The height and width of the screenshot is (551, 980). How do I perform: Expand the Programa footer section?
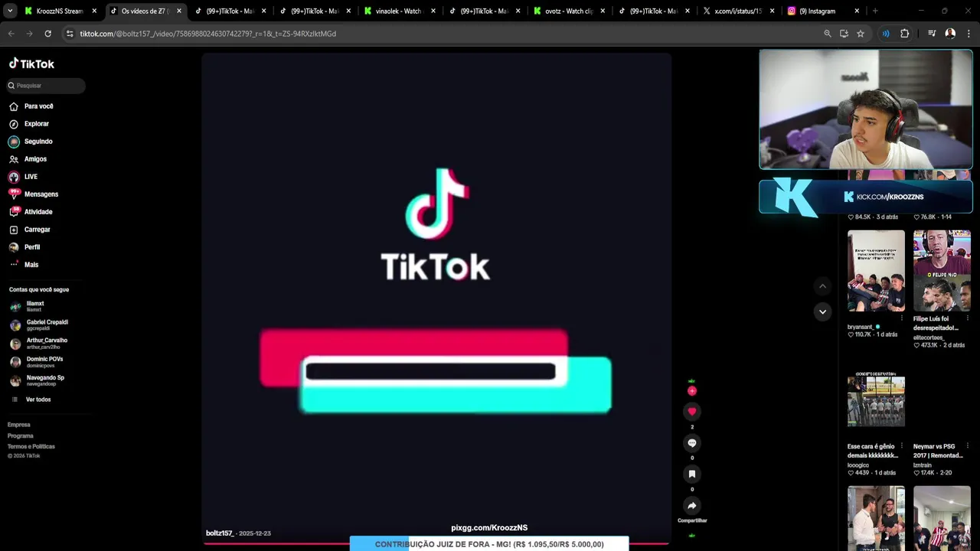click(21, 435)
